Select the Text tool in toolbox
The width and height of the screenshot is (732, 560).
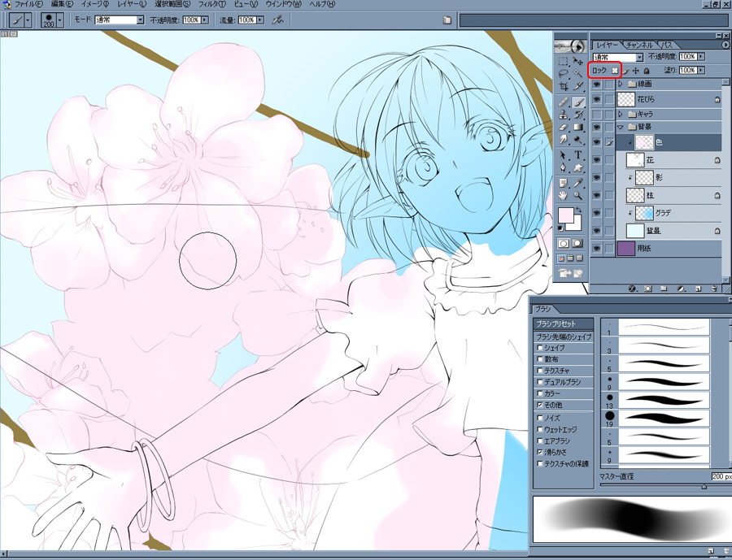point(578,154)
